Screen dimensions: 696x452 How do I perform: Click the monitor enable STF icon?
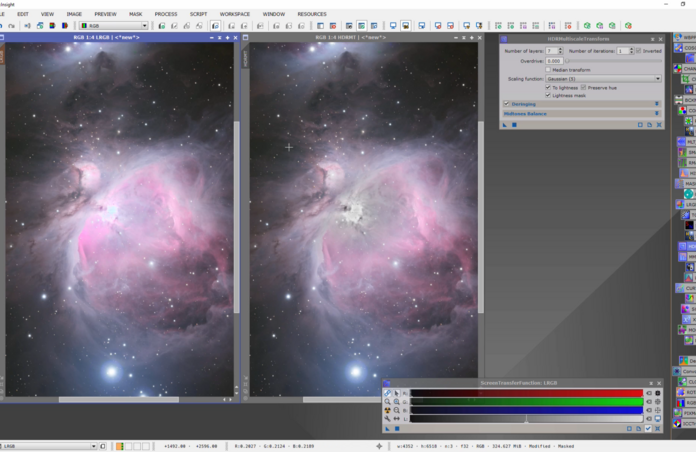pos(658,418)
